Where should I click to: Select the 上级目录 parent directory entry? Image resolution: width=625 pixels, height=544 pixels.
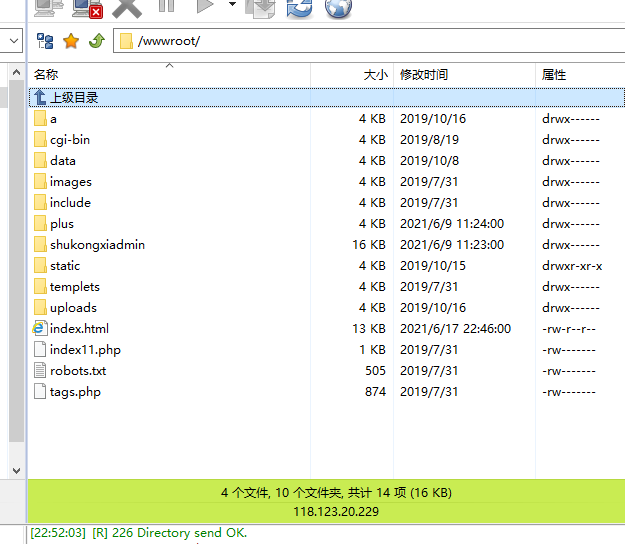(x=73, y=97)
